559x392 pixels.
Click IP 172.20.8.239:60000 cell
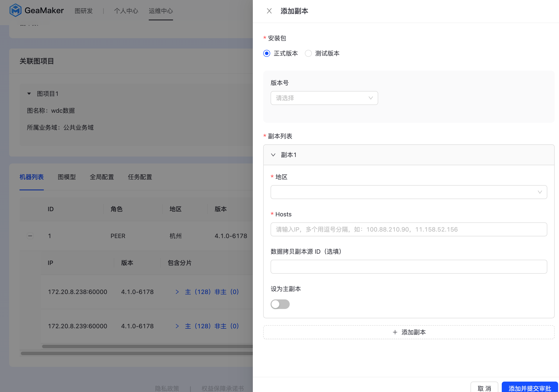tap(77, 326)
